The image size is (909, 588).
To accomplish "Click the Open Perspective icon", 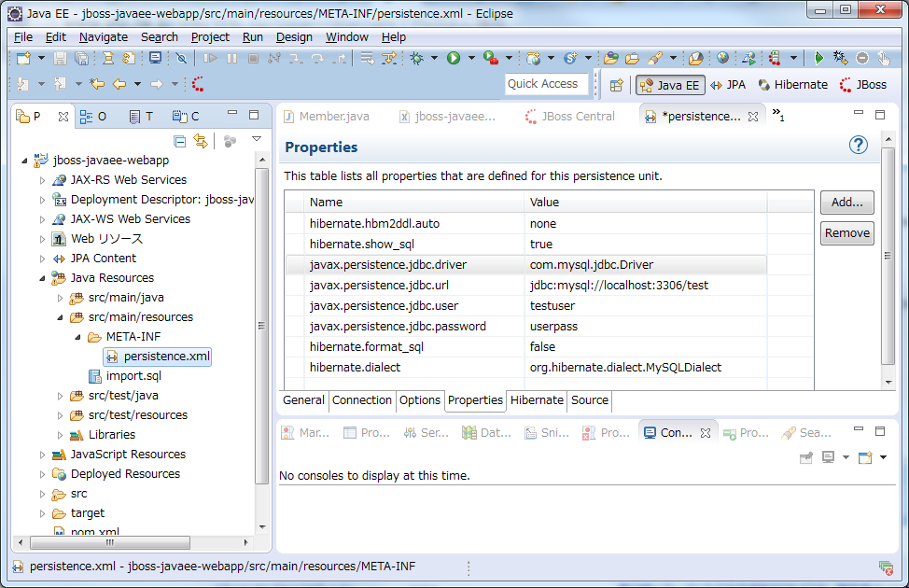I will coord(616,85).
